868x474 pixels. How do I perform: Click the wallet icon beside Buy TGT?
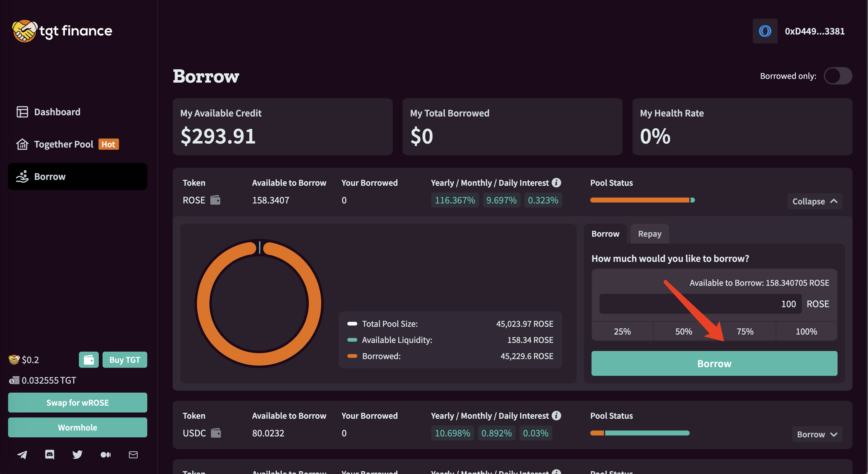coord(89,359)
